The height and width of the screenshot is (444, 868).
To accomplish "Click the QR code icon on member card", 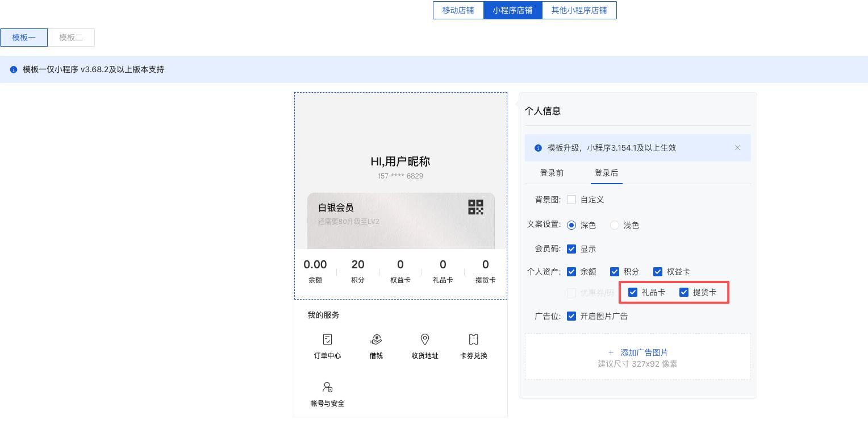I will tap(475, 207).
